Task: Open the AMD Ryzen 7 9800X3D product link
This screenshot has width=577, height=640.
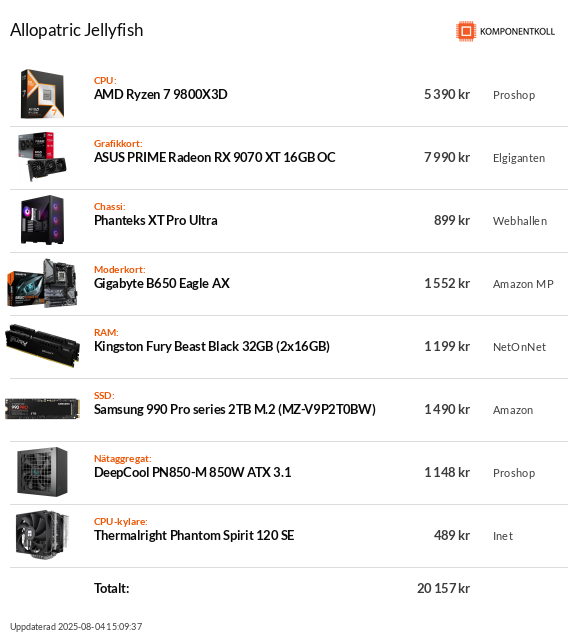Action: click(x=161, y=94)
